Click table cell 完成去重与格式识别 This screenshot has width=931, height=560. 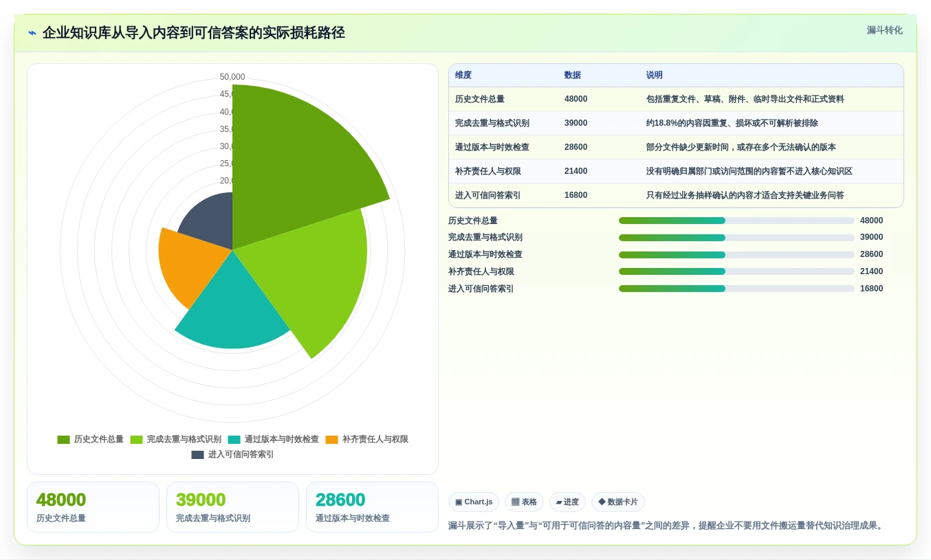[x=492, y=124]
